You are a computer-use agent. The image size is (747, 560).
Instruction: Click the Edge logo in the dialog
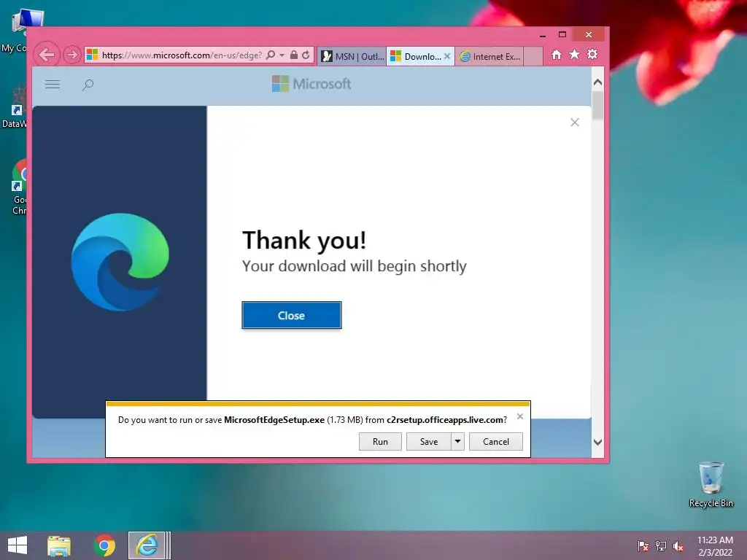[x=120, y=262]
